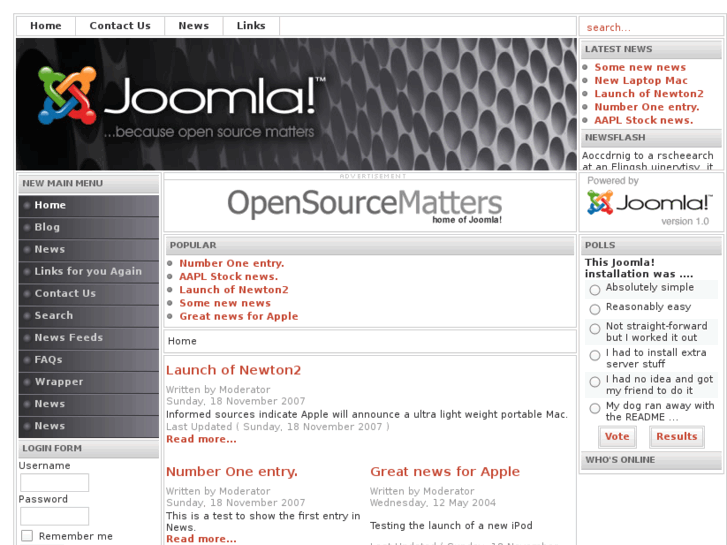Select Home in New Main Menu sidebar

tap(89, 205)
